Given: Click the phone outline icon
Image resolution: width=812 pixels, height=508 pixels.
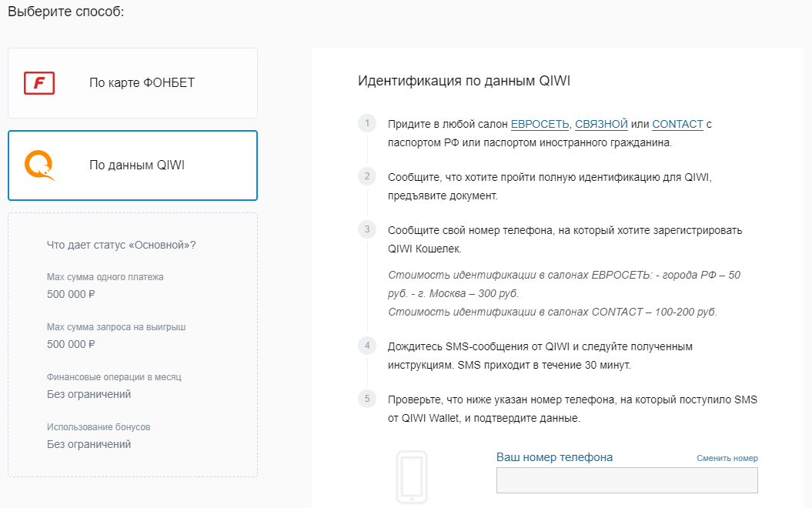Looking at the screenshot, I should (411, 478).
